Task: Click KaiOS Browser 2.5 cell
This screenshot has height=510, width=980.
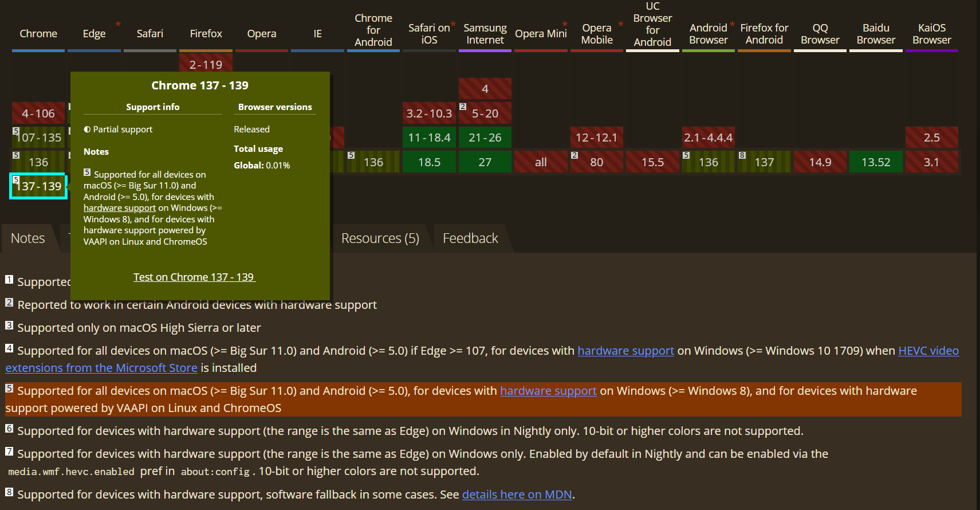Action: [932, 138]
